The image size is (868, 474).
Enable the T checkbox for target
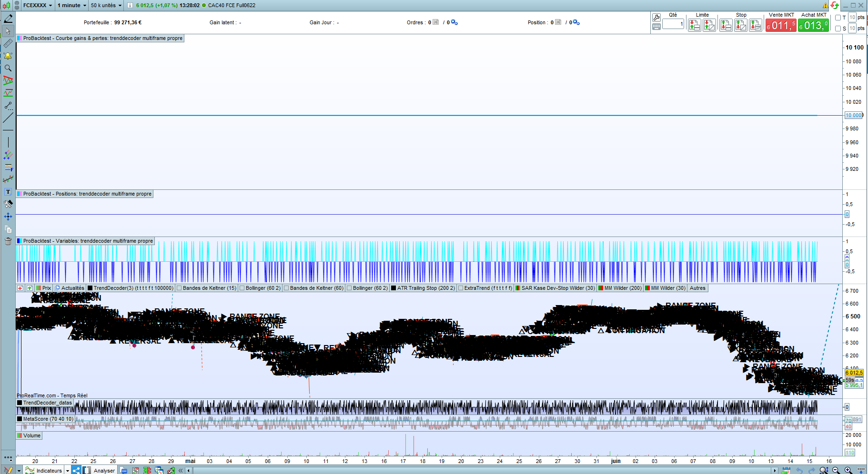[x=838, y=18]
